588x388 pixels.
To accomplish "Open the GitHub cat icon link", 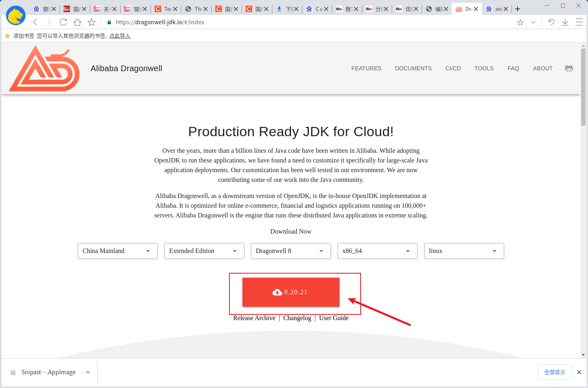I will (569, 68).
